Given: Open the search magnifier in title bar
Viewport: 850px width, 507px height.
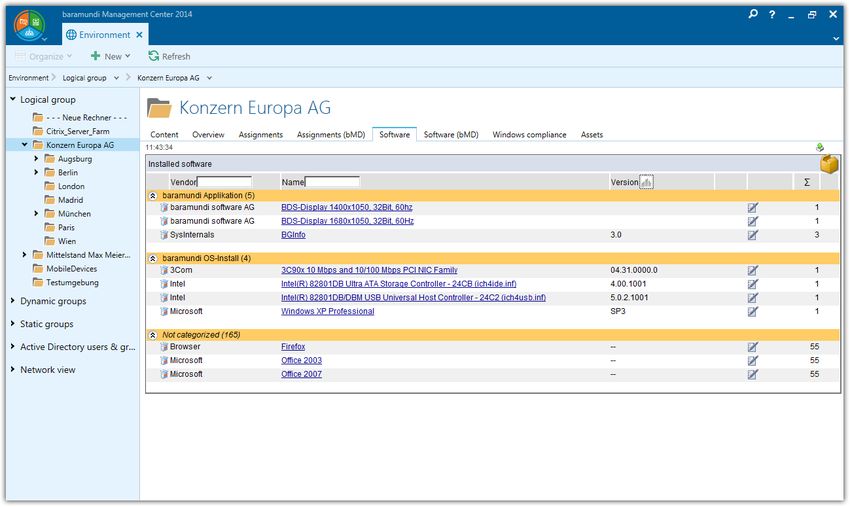Looking at the screenshot, I should pos(753,14).
